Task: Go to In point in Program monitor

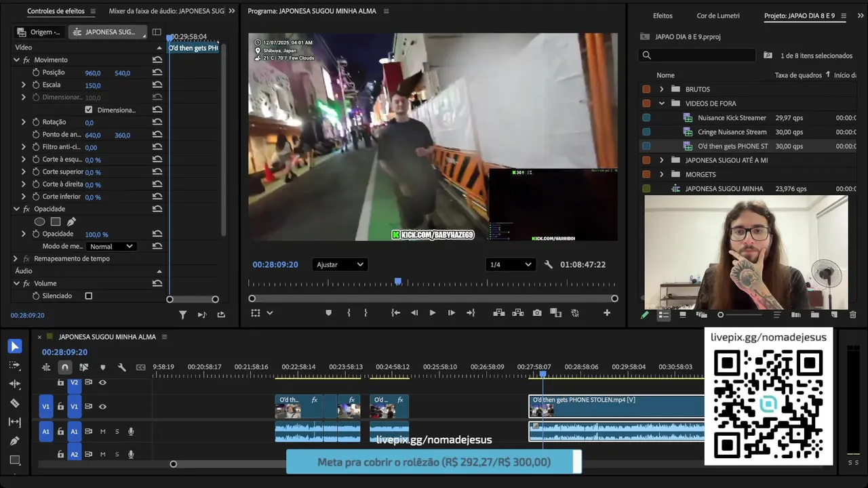Action: [395, 312]
